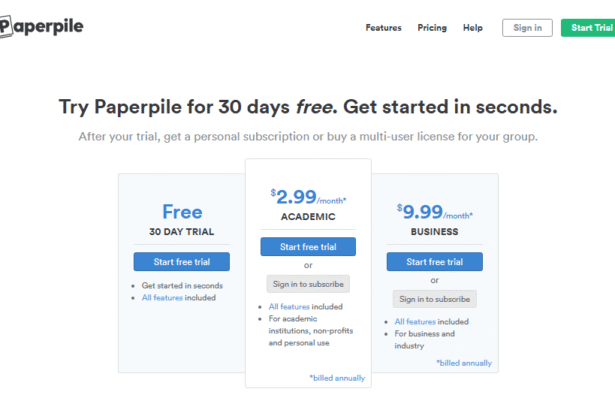
Task: Click billed annually note in Academic card
Action: coord(337,378)
